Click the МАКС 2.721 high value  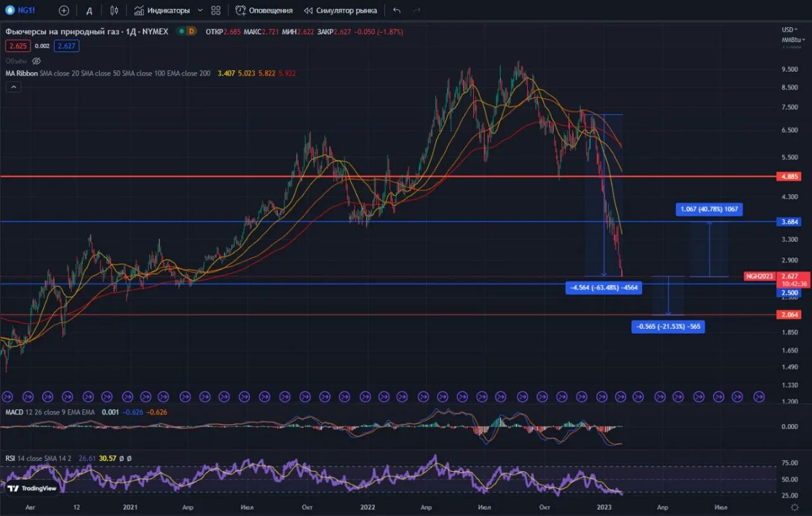click(x=261, y=31)
